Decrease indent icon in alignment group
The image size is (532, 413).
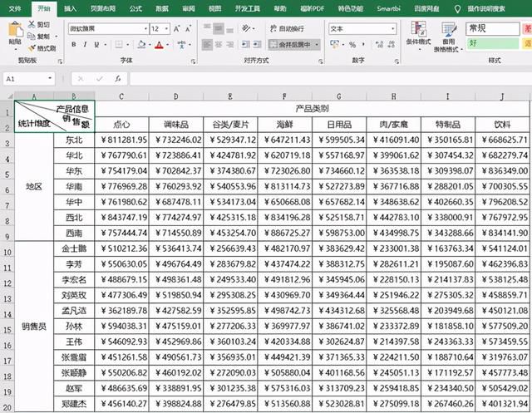(x=245, y=44)
